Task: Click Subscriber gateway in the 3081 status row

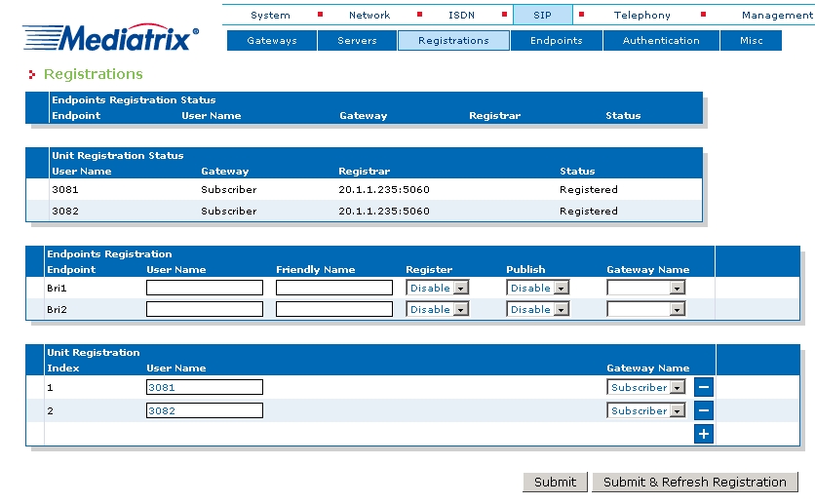Action: 229,190
